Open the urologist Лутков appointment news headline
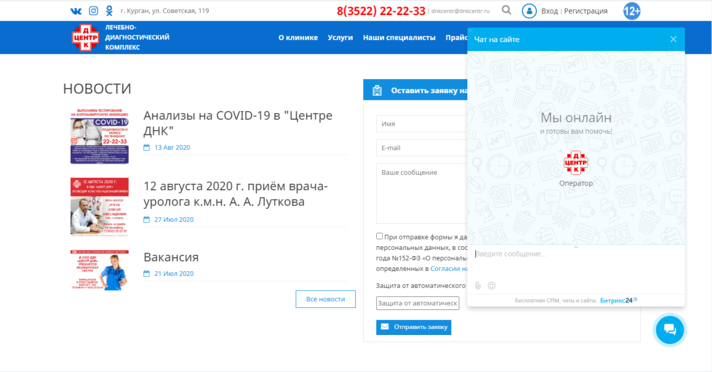Viewport: 712px width, 372px height. 236,194
